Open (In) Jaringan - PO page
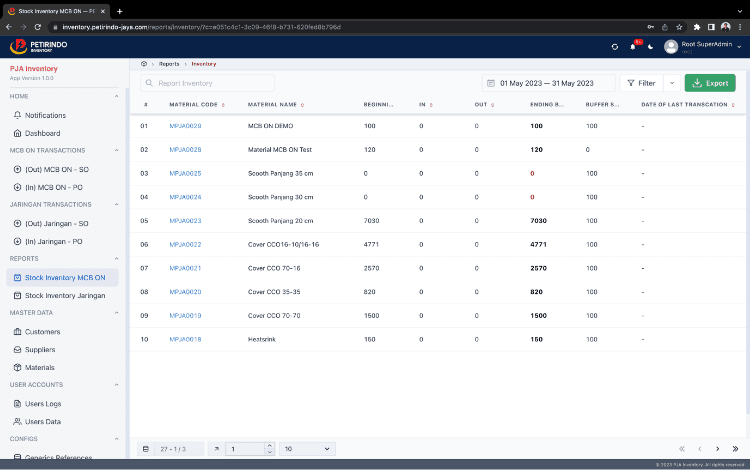 [x=54, y=242]
